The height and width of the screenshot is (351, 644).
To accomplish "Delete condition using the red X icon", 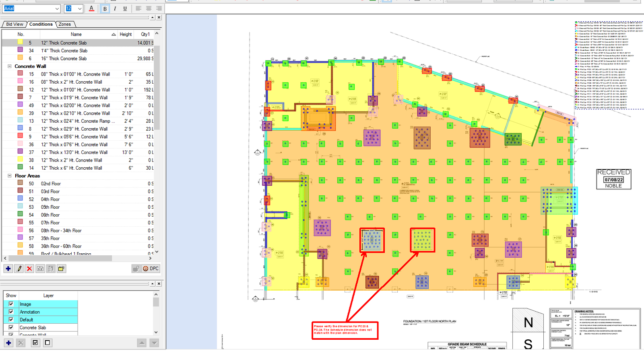I will click(x=29, y=269).
